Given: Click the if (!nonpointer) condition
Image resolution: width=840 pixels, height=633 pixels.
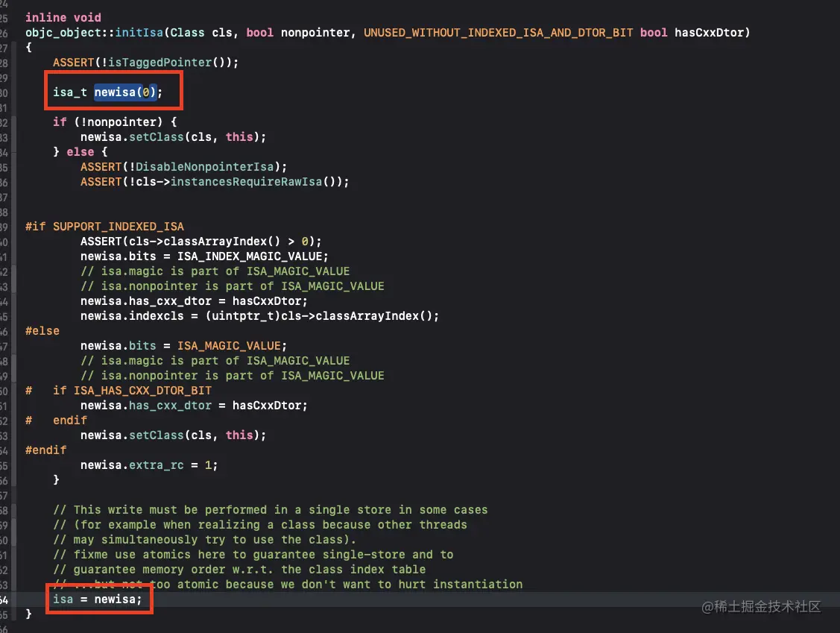Looking at the screenshot, I should coord(115,122).
